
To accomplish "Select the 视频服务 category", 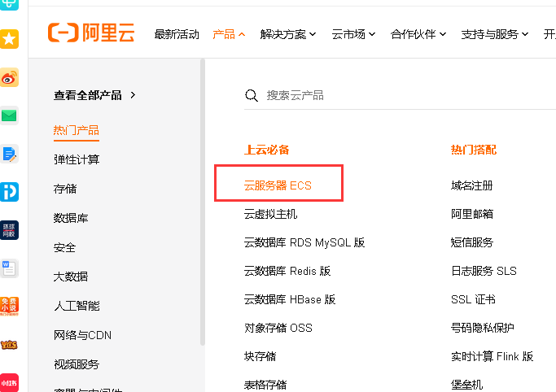I will pyautogui.click(x=77, y=364).
